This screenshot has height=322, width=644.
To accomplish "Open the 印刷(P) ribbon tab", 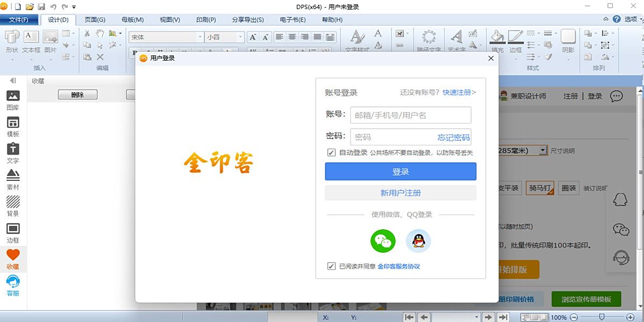I will [206, 20].
